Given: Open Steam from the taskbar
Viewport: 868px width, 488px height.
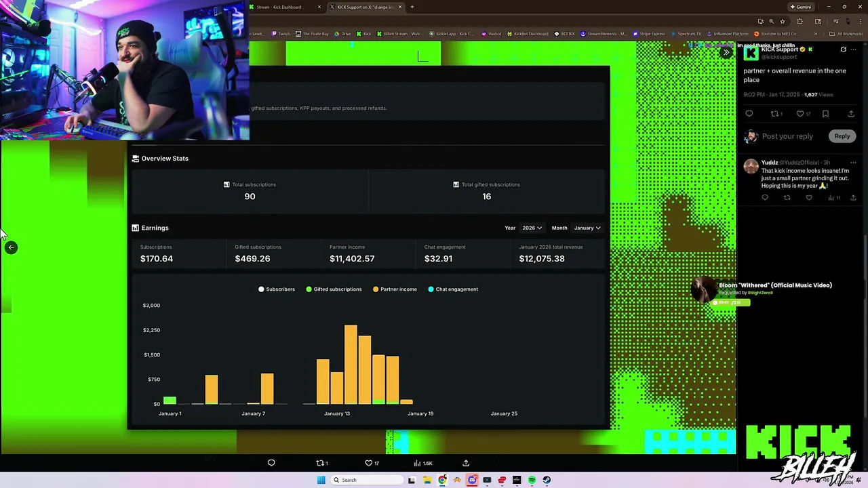Looking at the screenshot, I should (x=547, y=480).
